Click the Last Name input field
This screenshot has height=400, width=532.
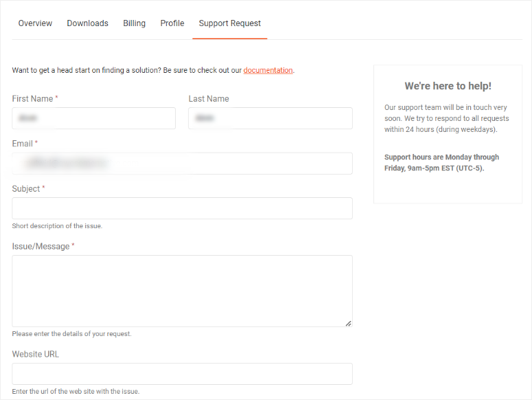pyautogui.click(x=270, y=118)
